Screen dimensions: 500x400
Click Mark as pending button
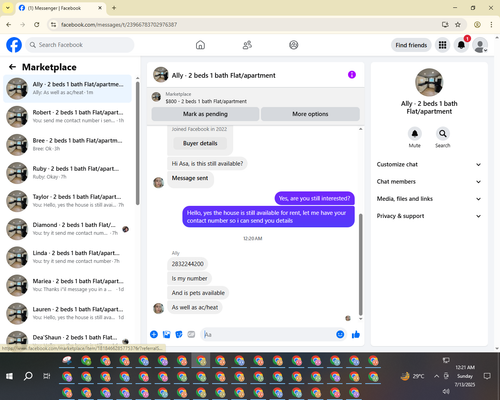click(x=205, y=114)
